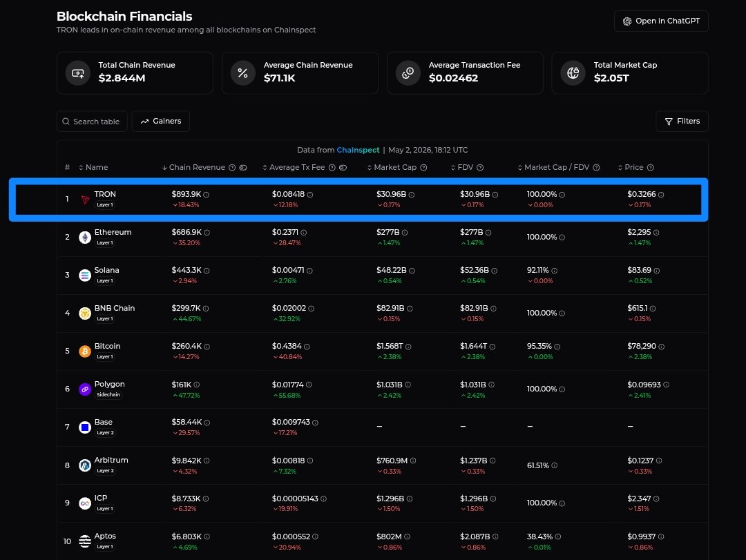Click info icon beside TRON's $893.9K revenue
Viewport: 746px width, 560px height.
tap(206, 195)
